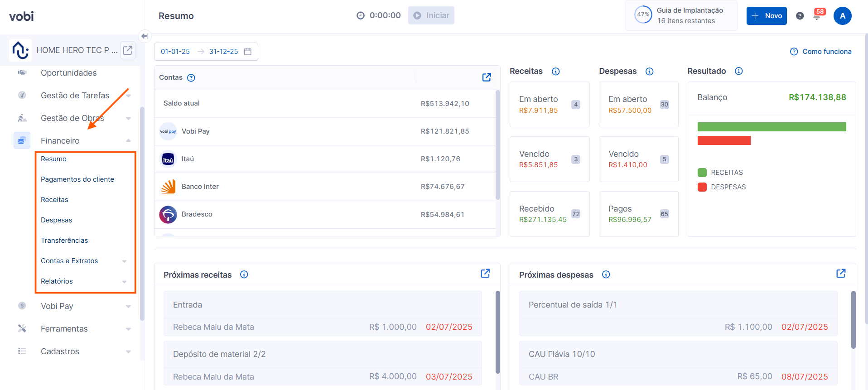868x390 pixels.
Task: Open Próximas receitas external link icon
Action: (x=485, y=273)
